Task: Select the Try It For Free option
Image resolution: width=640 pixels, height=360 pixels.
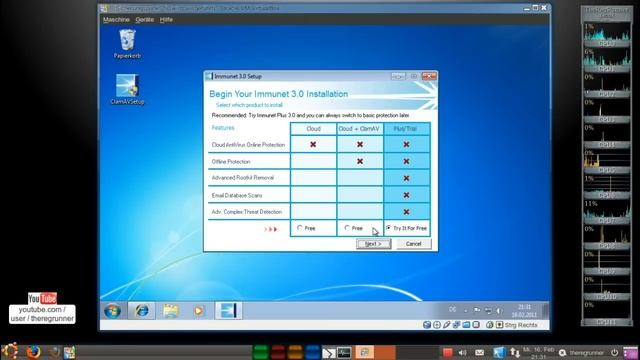Action: click(x=388, y=228)
